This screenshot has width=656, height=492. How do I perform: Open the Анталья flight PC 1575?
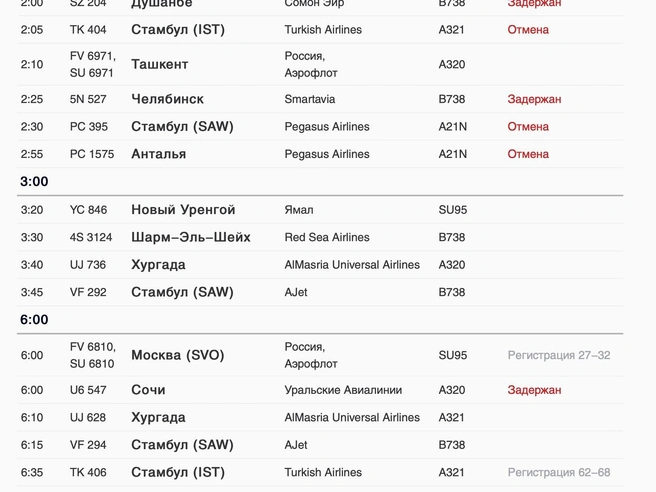(320, 154)
